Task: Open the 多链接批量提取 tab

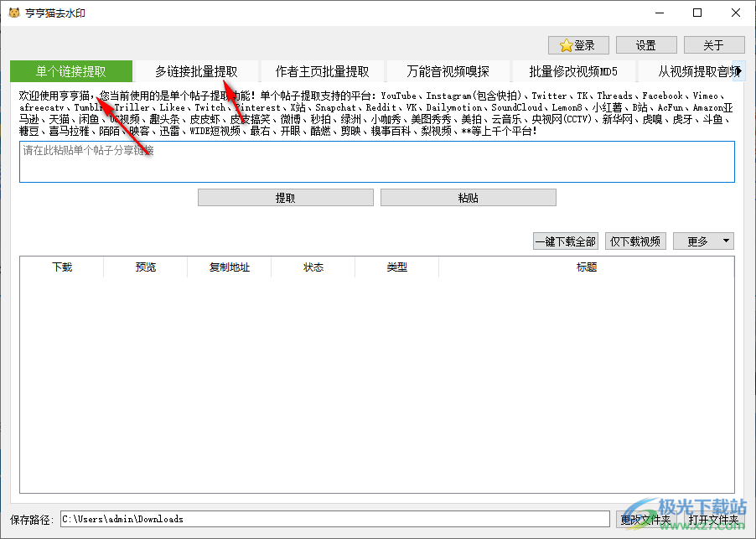Action: 196,71
